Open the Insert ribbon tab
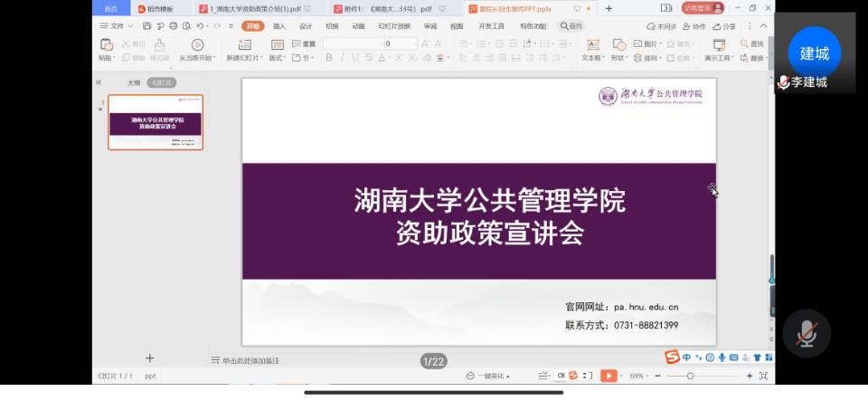Screen dimensions: 868x401 click(279, 26)
